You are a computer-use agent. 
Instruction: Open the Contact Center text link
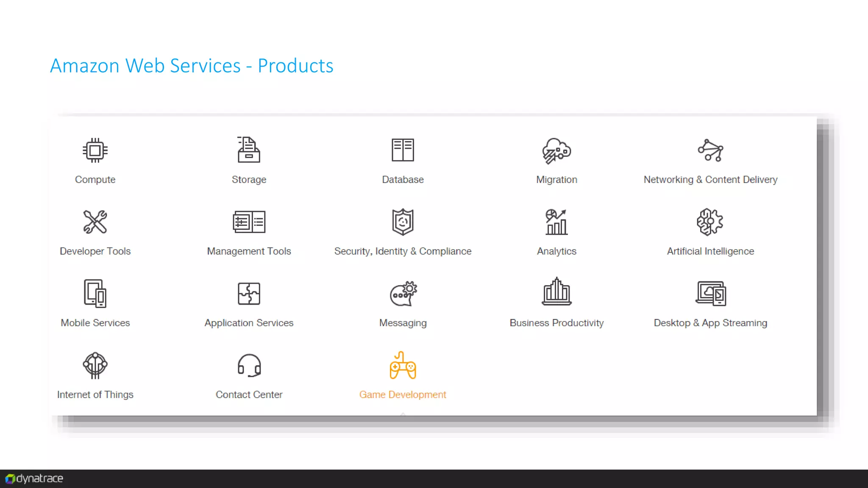(x=249, y=395)
